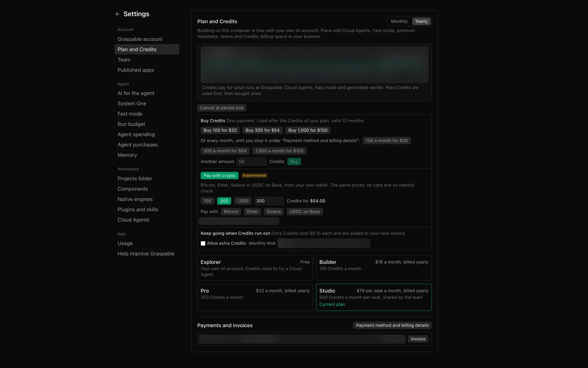
Task: Click Cancel at period end
Action: (222, 108)
